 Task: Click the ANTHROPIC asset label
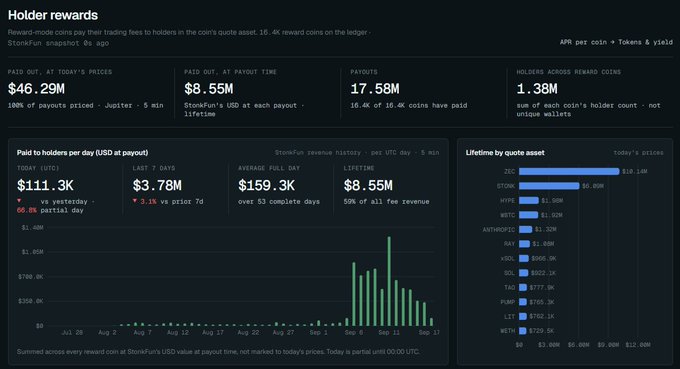[499, 229]
